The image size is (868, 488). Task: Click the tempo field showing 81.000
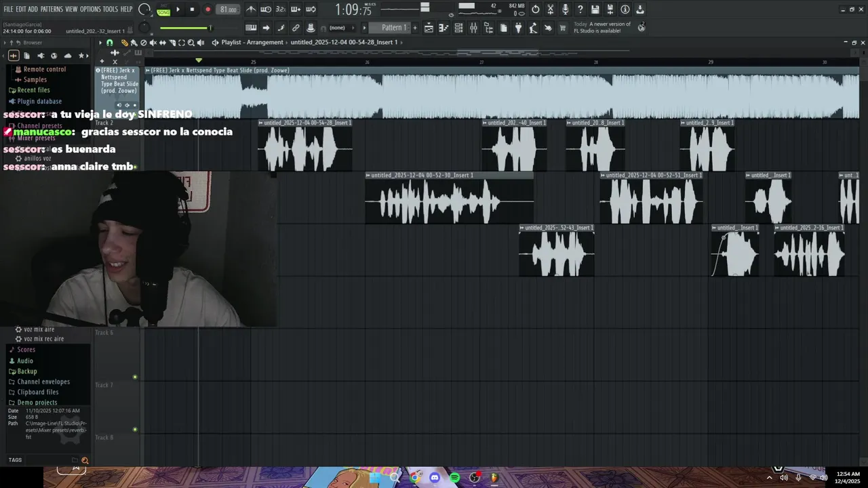[x=229, y=9]
